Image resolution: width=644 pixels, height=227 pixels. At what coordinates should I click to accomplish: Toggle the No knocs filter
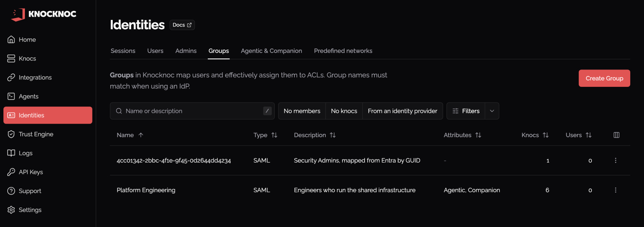(344, 111)
